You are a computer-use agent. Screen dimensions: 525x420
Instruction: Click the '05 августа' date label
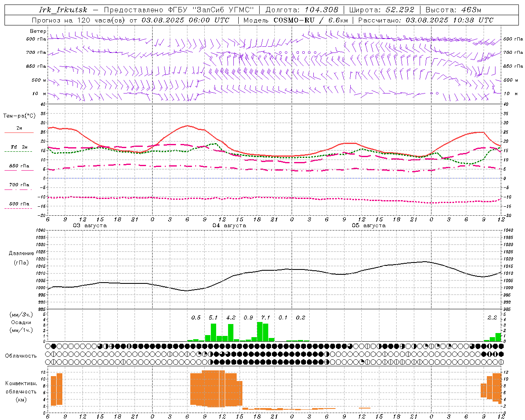pos(369,226)
